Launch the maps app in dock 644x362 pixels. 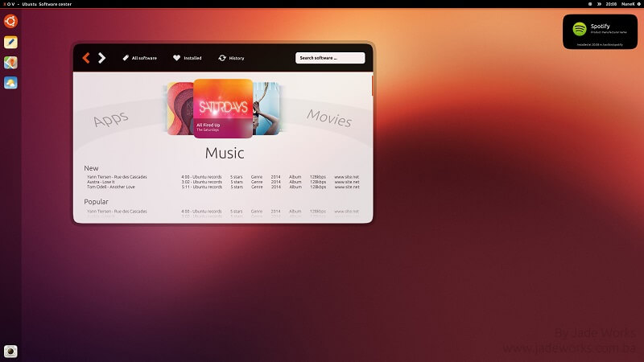(10, 63)
